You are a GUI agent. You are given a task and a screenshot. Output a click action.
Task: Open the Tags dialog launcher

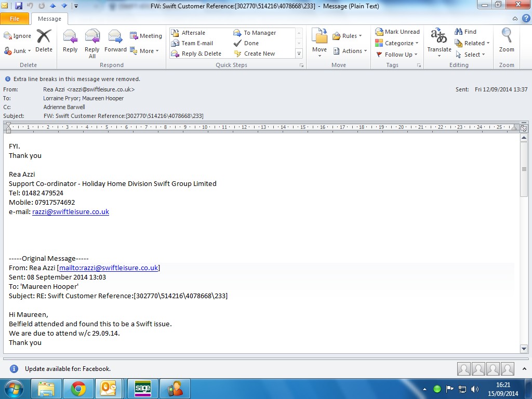click(419, 65)
